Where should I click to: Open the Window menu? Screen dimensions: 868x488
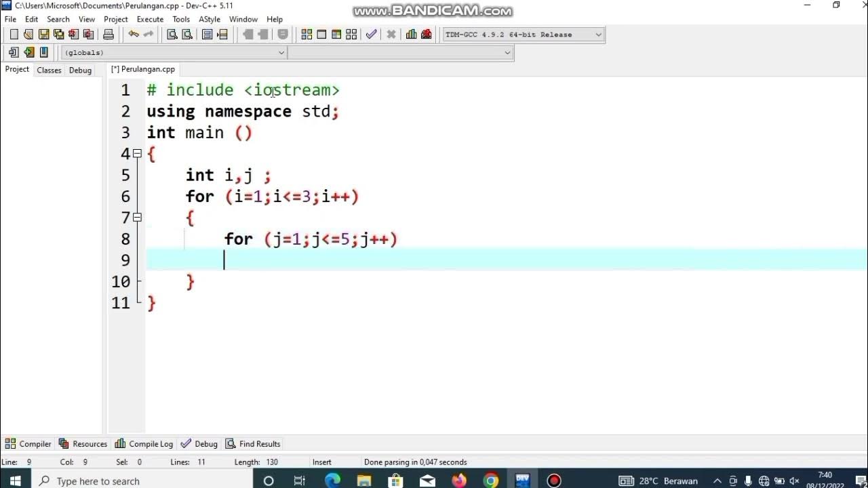pos(243,19)
